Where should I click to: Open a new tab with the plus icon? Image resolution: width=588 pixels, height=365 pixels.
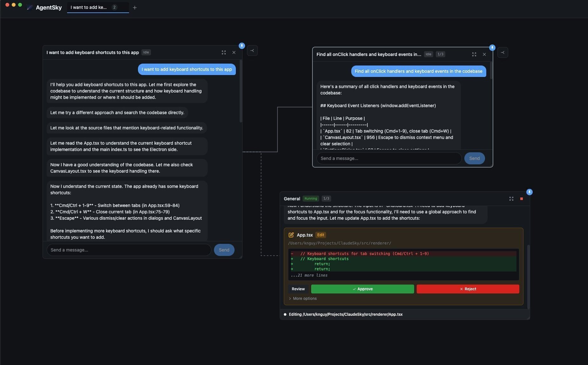point(135,7)
